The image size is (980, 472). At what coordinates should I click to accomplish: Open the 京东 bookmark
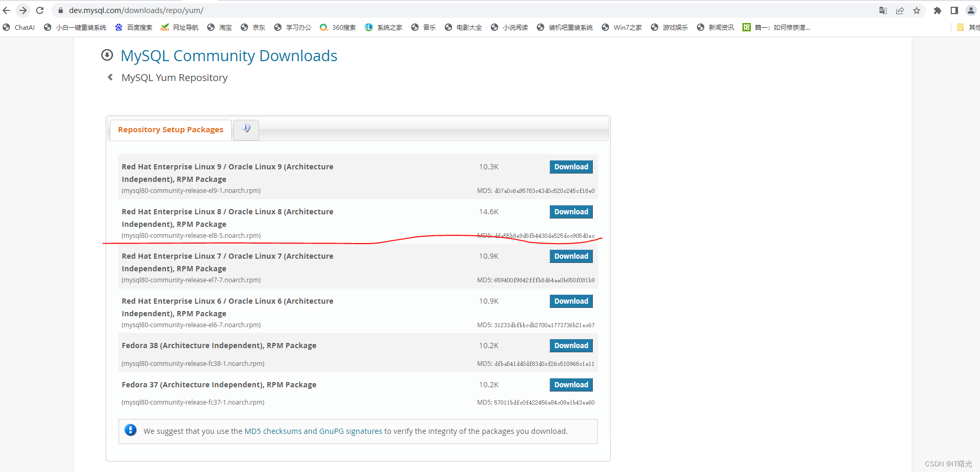tap(253, 27)
